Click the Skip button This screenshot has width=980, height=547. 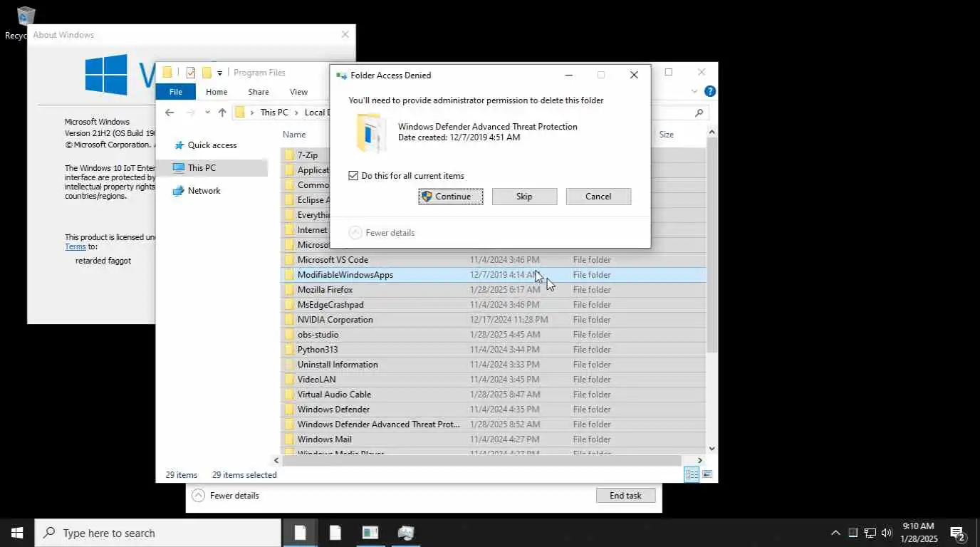(x=524, y=197)
